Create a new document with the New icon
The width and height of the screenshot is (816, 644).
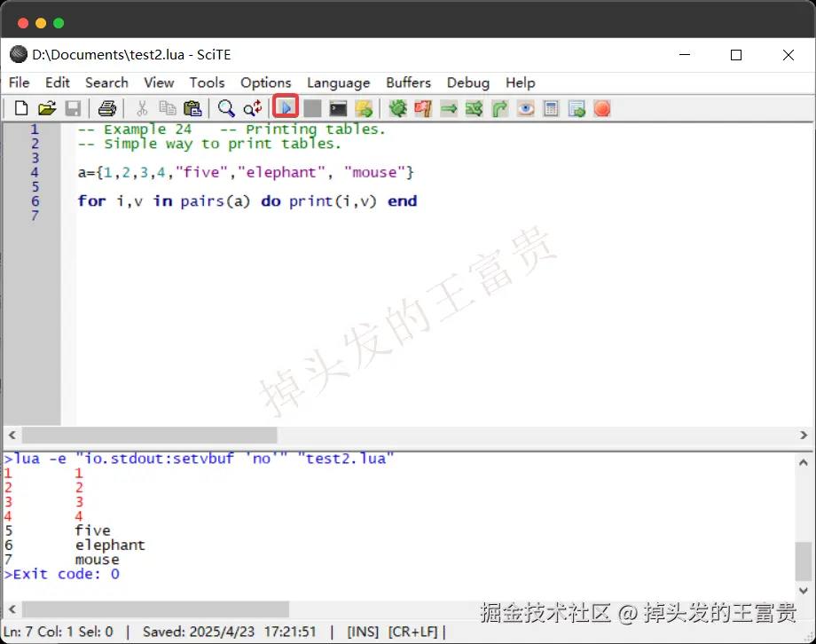(x=20, y=107)
